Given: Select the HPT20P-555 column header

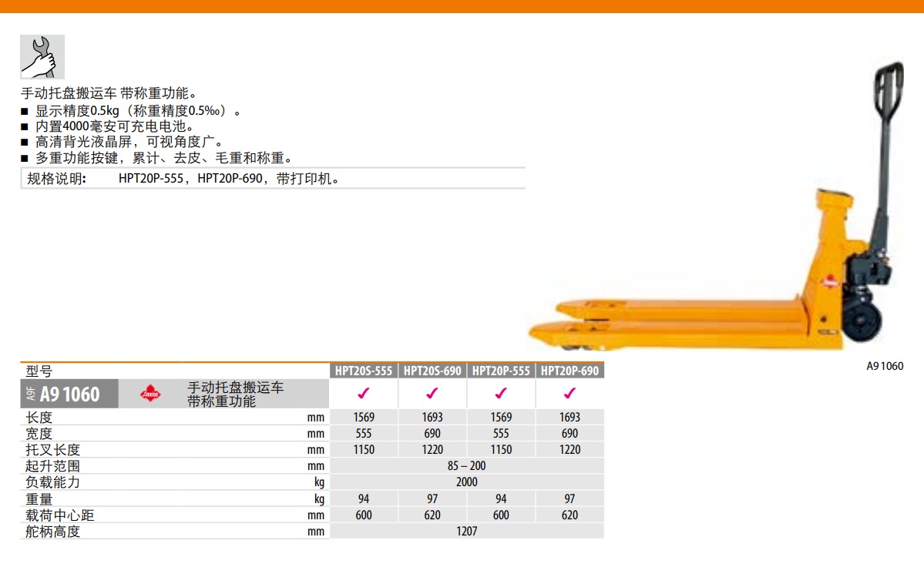Looking at the screenshot, I should pyautogui.click(x=501, y=371).
